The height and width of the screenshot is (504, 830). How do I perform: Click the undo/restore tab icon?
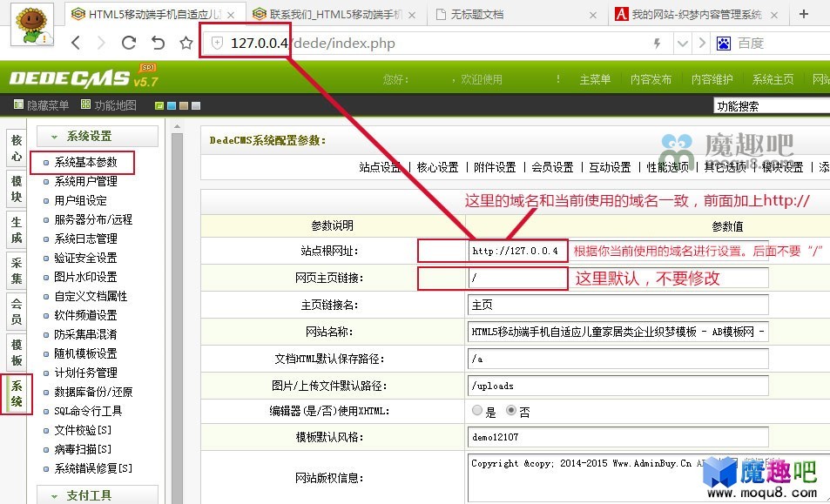coord(158,43)
